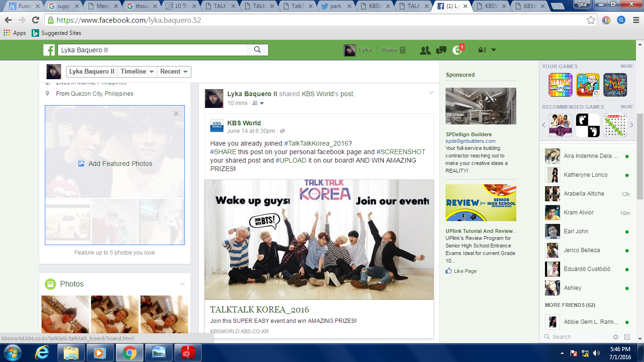Click Add Featured Photos
Image resolution: width=644 pixels, height=362 pixels.
[115, 164]
